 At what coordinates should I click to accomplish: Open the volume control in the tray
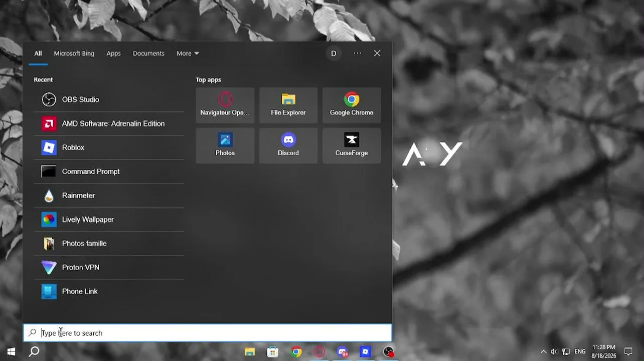point(554,352)
